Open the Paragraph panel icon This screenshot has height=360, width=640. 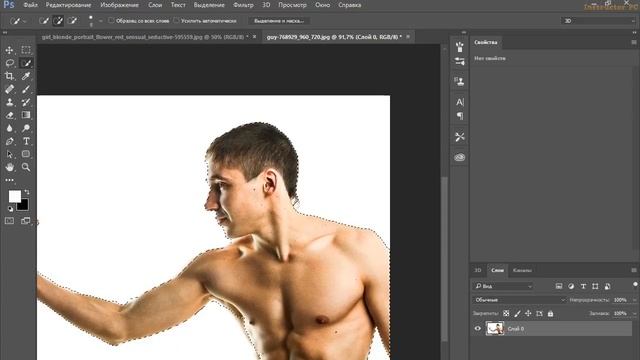(460, 116)
